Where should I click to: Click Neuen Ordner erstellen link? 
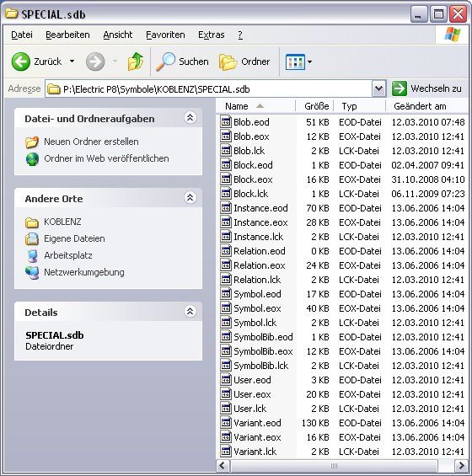[x=91, y=142]
